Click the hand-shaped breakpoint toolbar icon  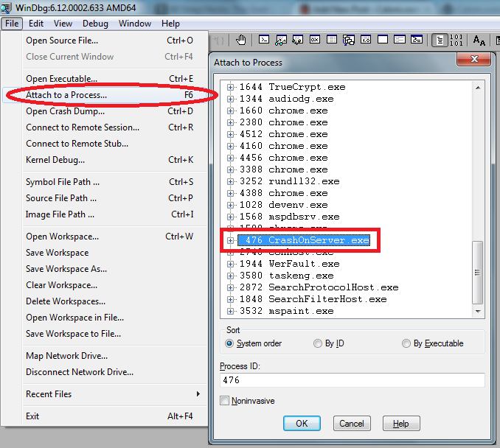(241, 40)
